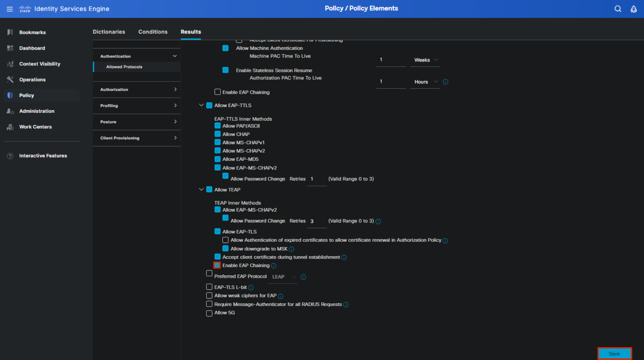This screenshot has width=644, height=360.
Task: Open info icon next to Authorization PAC Hours
Action: [x=445, y=82]
